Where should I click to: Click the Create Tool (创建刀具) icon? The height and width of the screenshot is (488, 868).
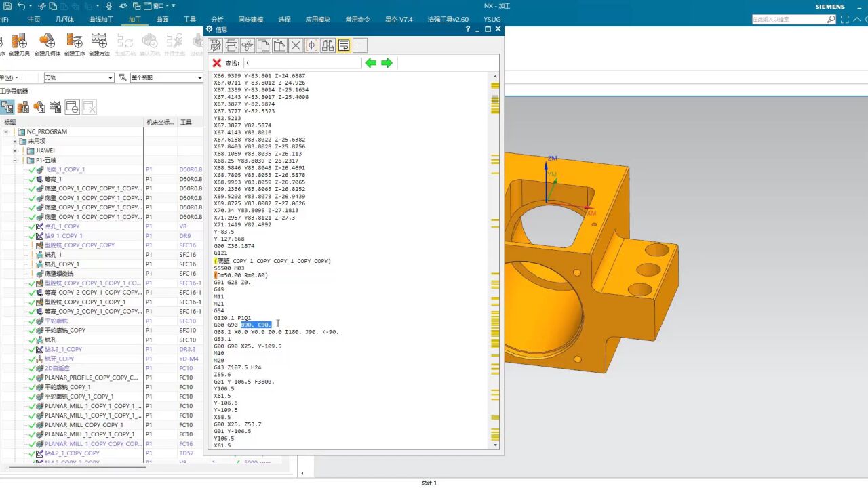click(x=20, y=41)
